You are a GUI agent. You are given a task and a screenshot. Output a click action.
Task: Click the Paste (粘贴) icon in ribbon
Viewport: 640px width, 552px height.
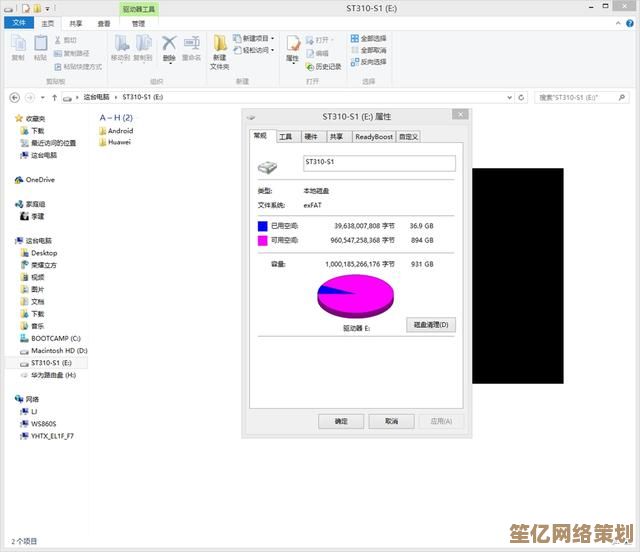[41, 47]
